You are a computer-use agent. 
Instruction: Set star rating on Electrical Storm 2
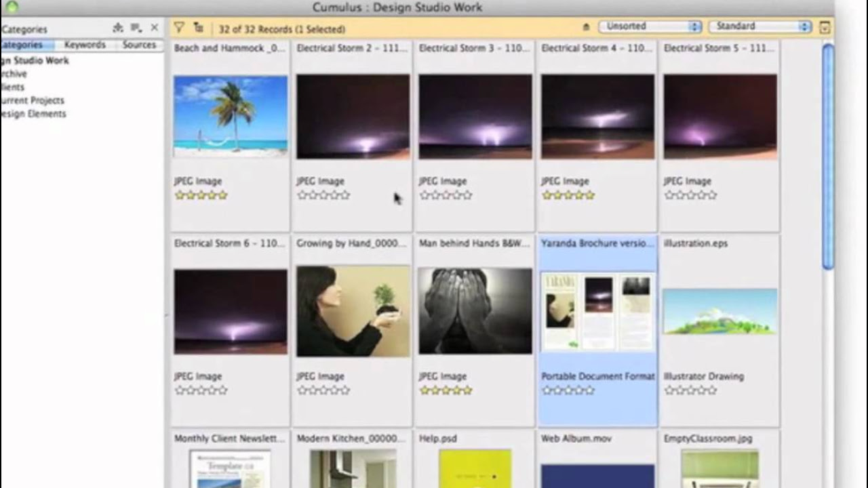(x=323, y=195)
